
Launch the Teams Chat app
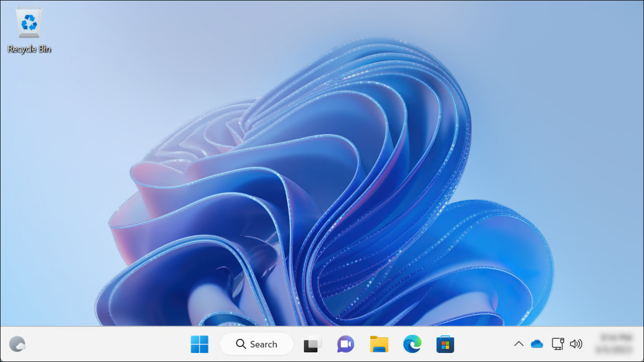346,344
